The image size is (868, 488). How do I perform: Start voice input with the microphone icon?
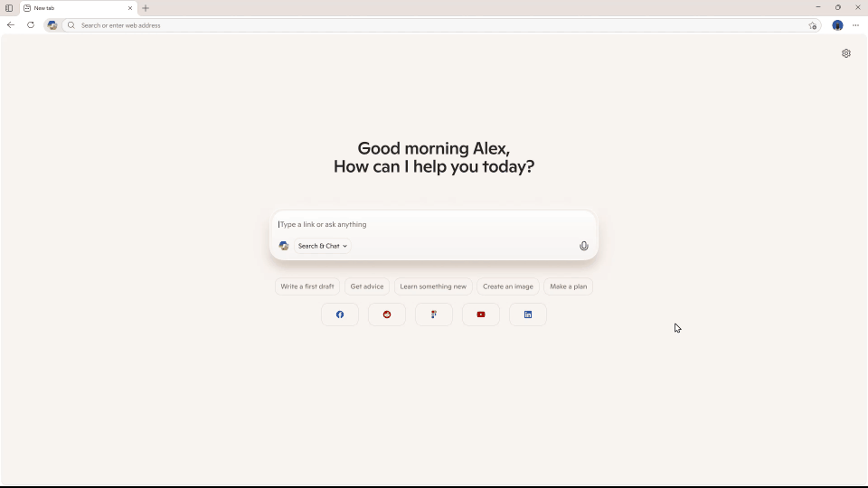coord(583,246)
